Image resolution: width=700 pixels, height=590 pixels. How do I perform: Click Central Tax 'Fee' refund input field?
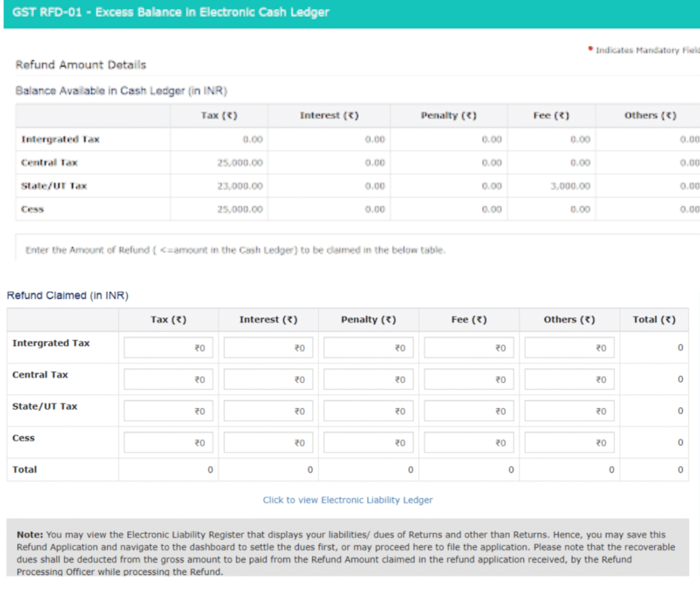point(469,379)
